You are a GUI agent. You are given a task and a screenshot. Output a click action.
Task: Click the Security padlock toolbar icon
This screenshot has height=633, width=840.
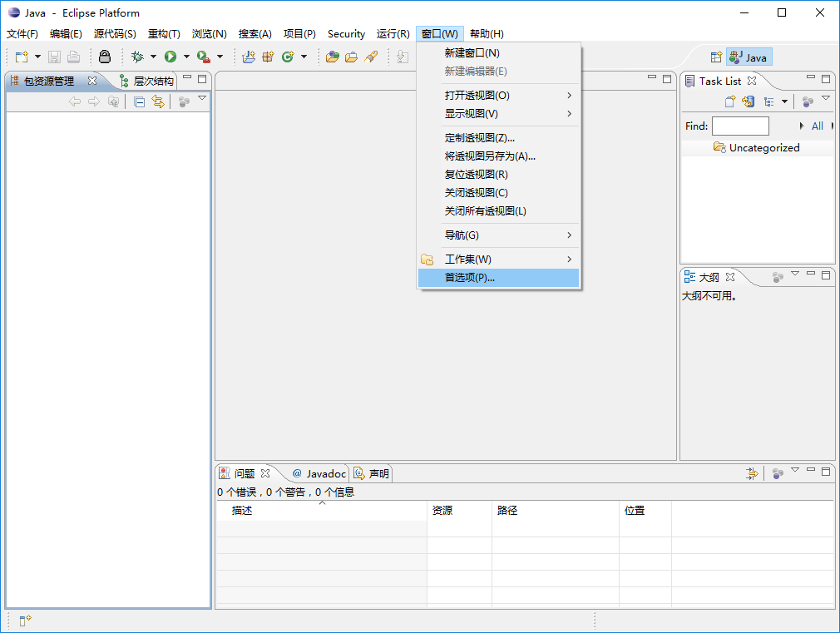[105, 57]
